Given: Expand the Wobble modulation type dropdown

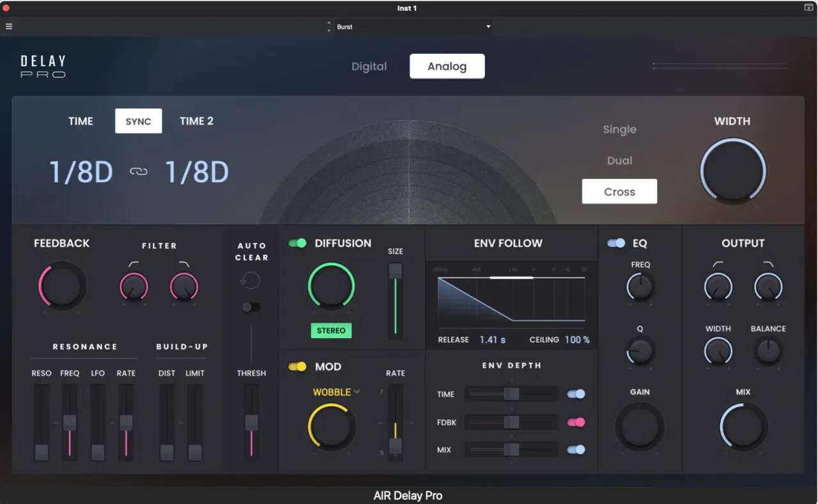Looking at the screenshot, I should [357, 392].
